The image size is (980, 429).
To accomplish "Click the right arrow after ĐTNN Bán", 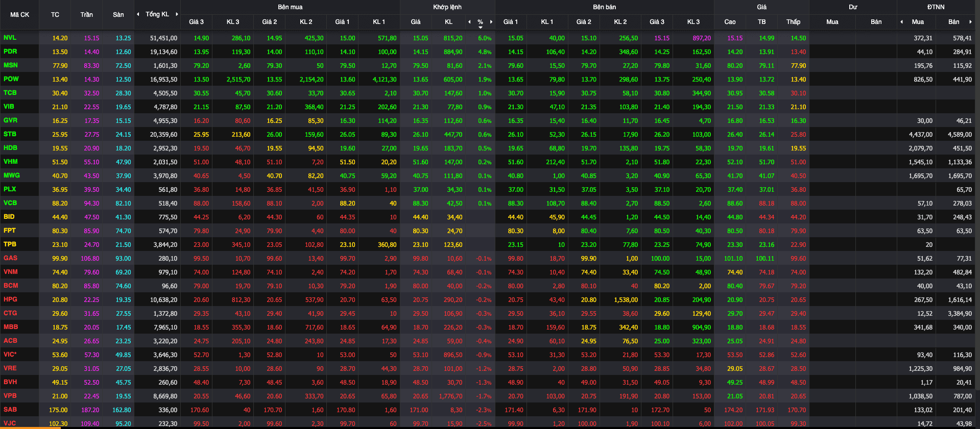I will pyautogui.click(x=970, y=22).
